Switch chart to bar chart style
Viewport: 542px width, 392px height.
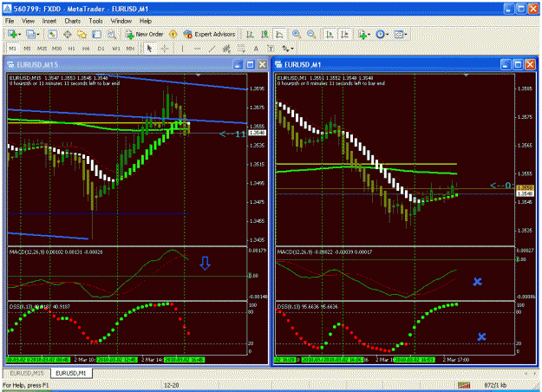coord(250,34)
